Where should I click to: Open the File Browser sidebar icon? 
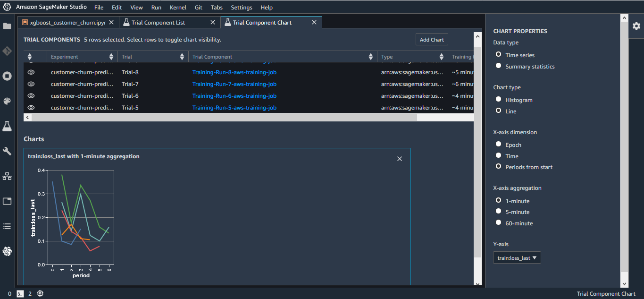7,26
